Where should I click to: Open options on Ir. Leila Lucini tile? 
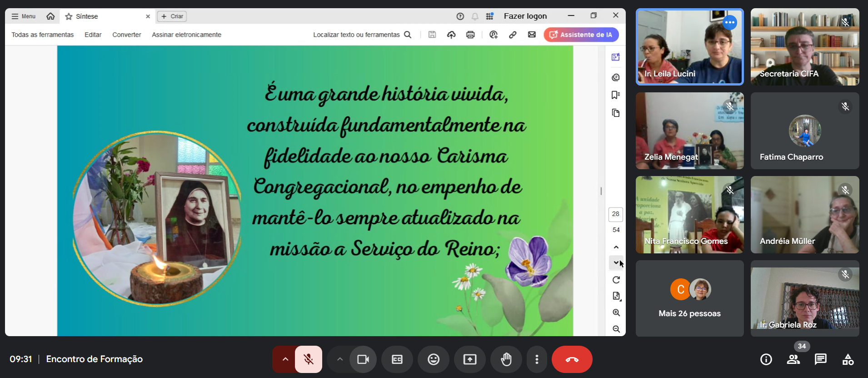(730, 22)
